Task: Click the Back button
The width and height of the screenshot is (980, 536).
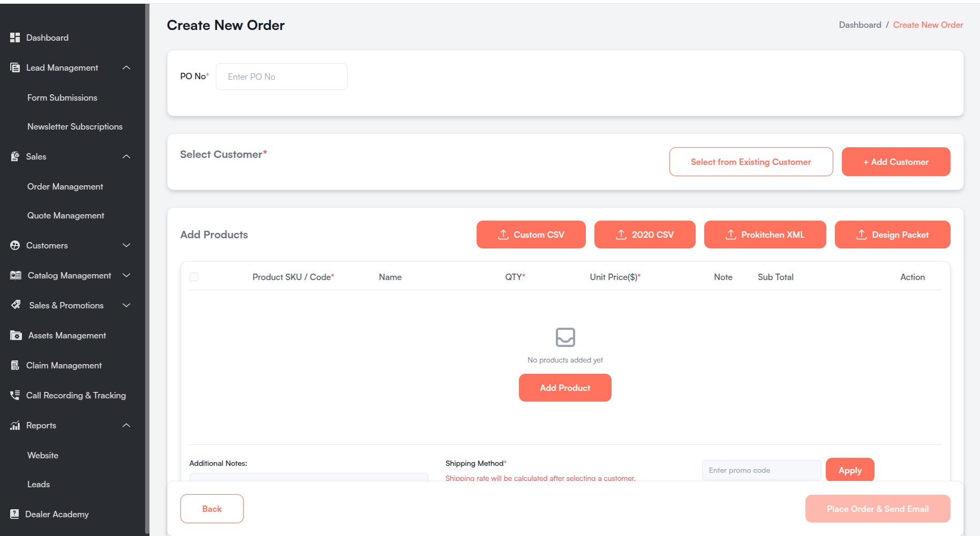Action: pyautogui.click(x=212, y=509)
